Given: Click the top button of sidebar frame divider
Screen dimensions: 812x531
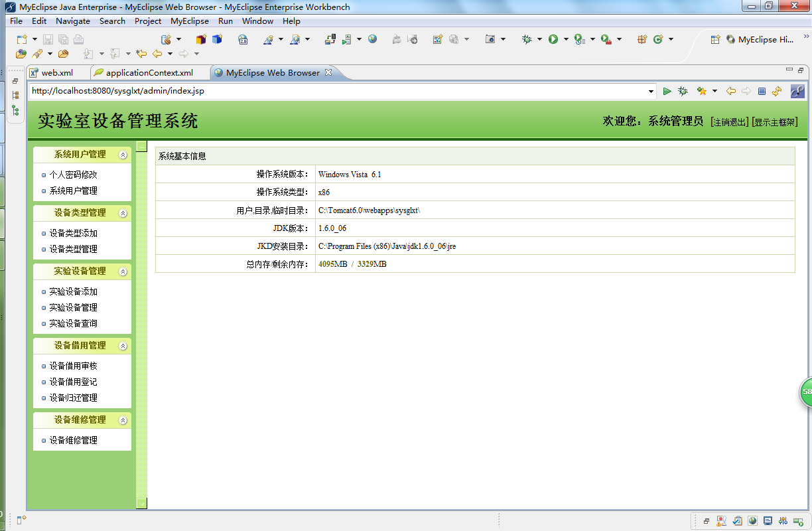Looking at the screenshot, I should [x=141, y=146].
